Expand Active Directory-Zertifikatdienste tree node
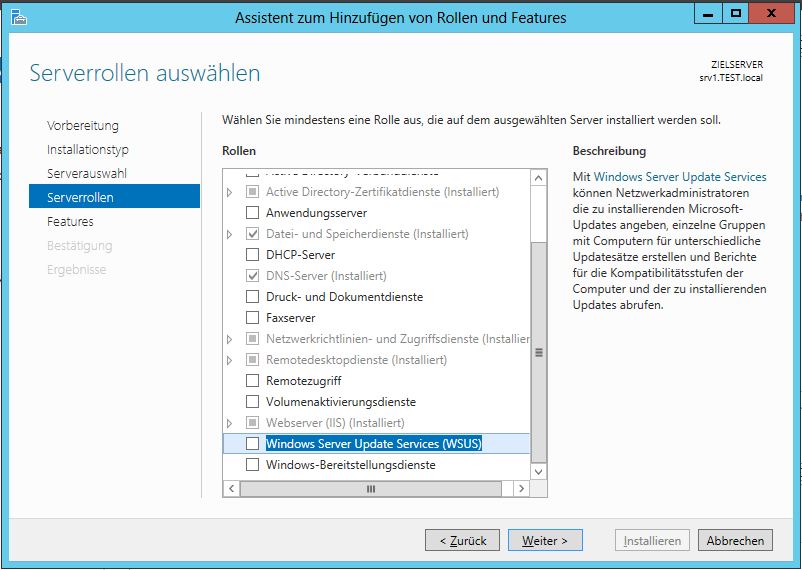Viewport: 802px width, 570px height. pos(230,192)
